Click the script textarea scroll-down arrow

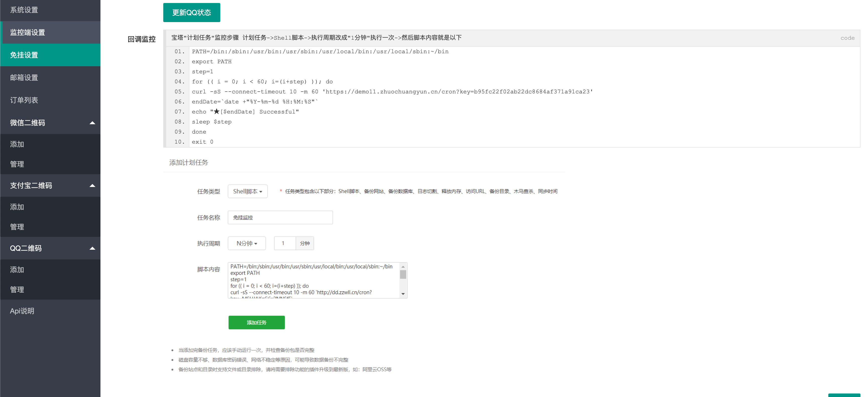[x=403, y=294]
